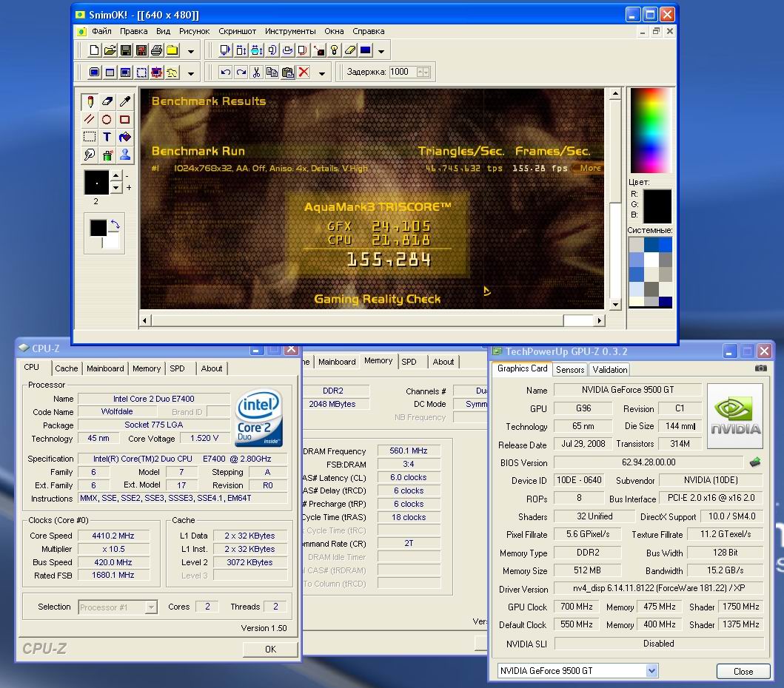784x688 pixels.
Task: Click the Cut scissors icon
Action: coord(256,72)
